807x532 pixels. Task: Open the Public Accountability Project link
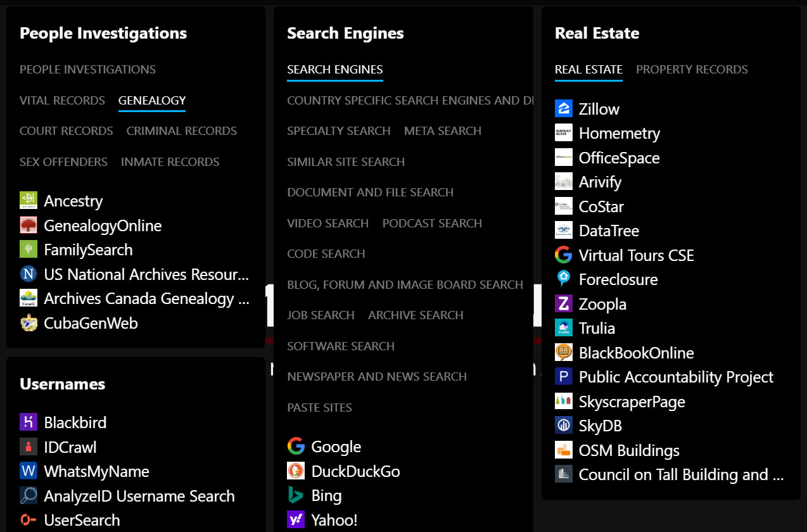(x=676, y=377)
